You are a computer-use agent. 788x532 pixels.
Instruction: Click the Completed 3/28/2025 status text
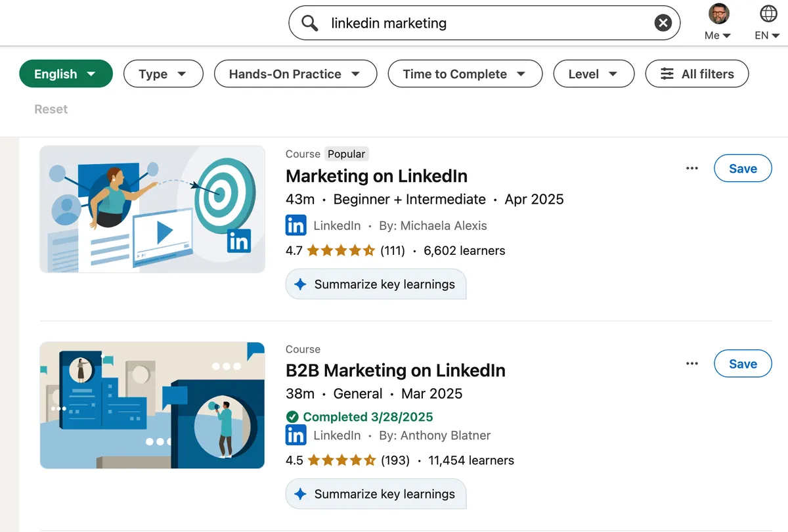point(368,417)
